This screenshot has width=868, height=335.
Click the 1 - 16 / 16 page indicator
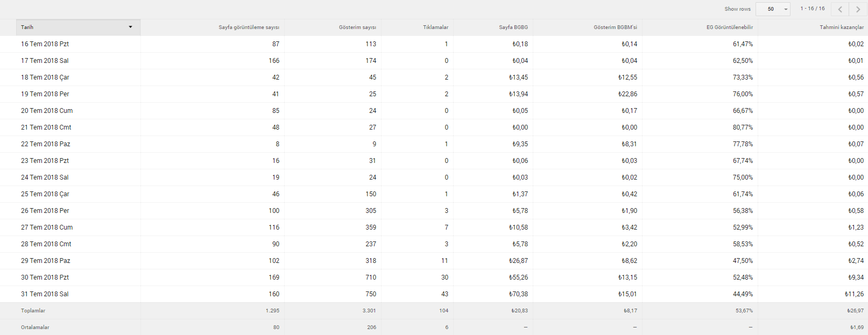(812, 9)
